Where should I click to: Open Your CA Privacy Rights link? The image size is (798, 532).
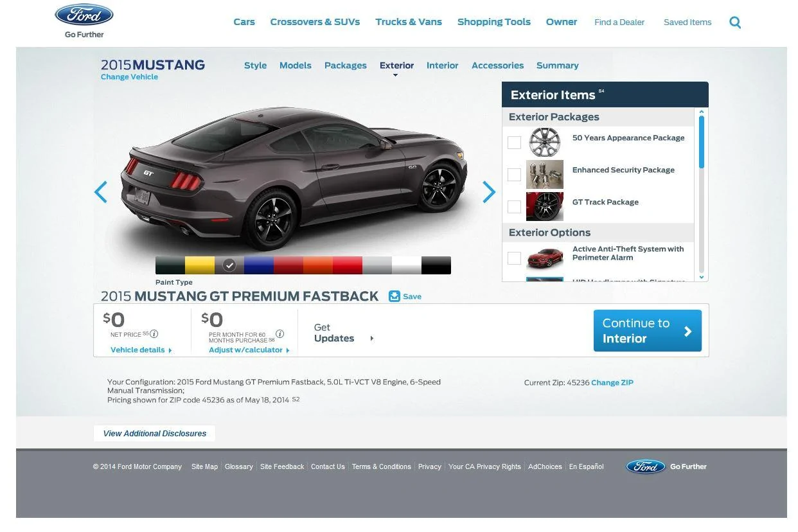[484, 466]
